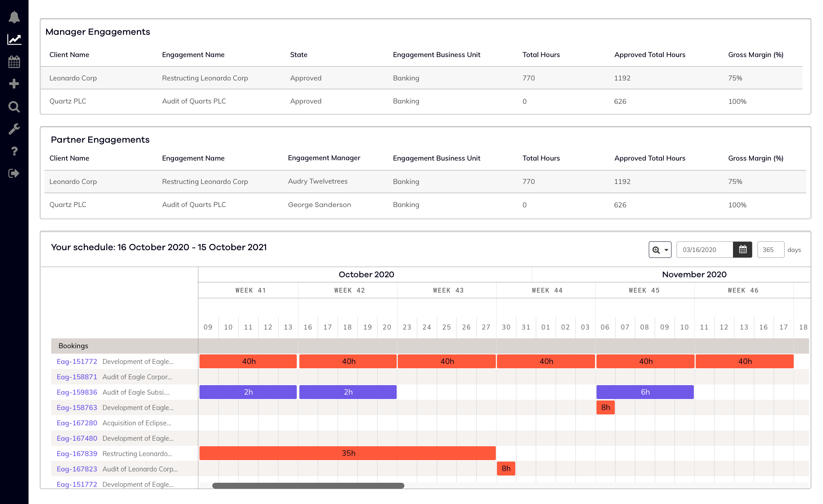Open the search magnifier in sidebar
Image resolution: width=823 pixels, height=504 pixels.
[14, 107]
